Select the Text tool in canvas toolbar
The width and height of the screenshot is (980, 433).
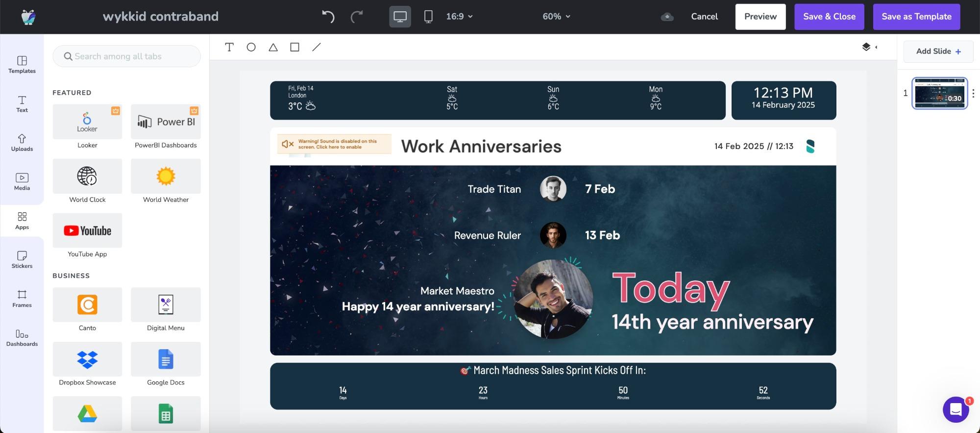point(229,47)
